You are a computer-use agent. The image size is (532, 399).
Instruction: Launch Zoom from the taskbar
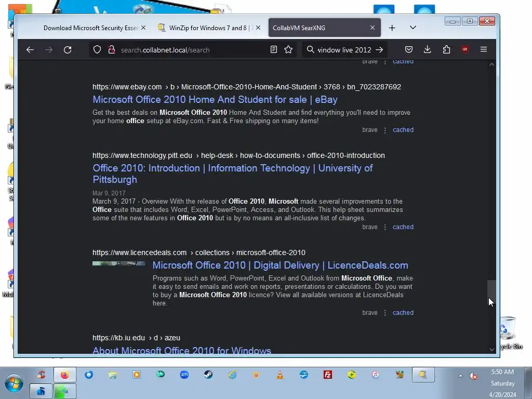point(184,375)
